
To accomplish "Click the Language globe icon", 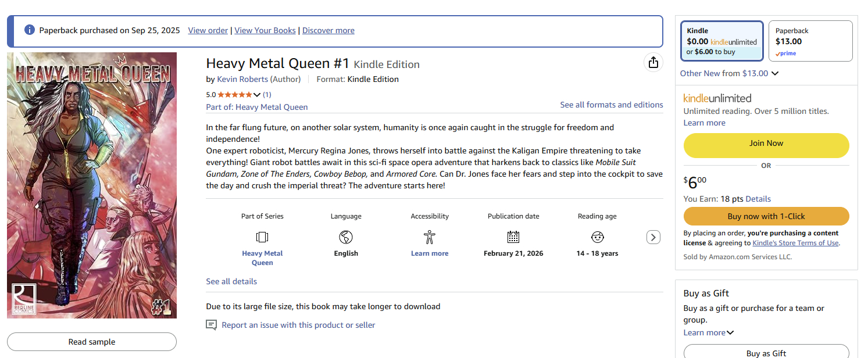I will (x=346, y=237).
